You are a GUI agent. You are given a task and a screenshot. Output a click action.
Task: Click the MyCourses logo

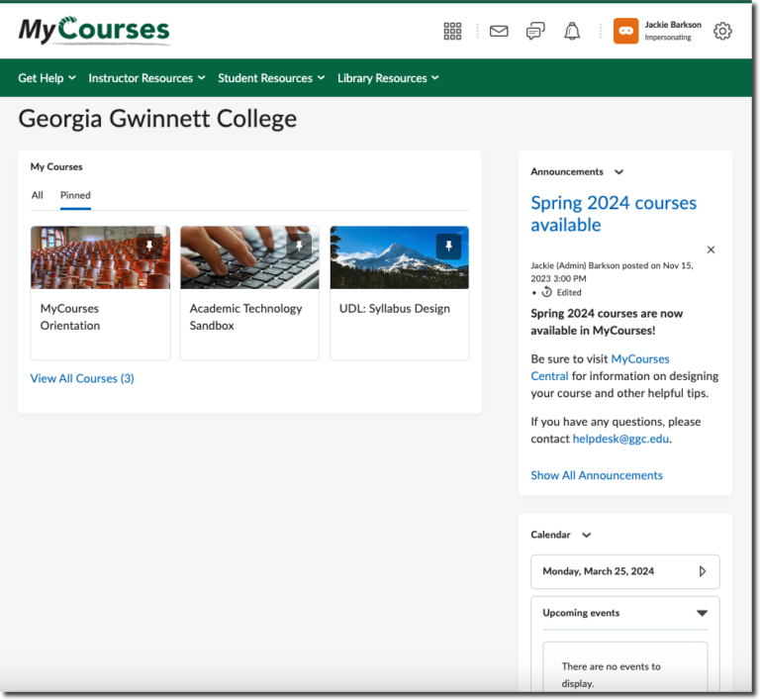[94, 30]
